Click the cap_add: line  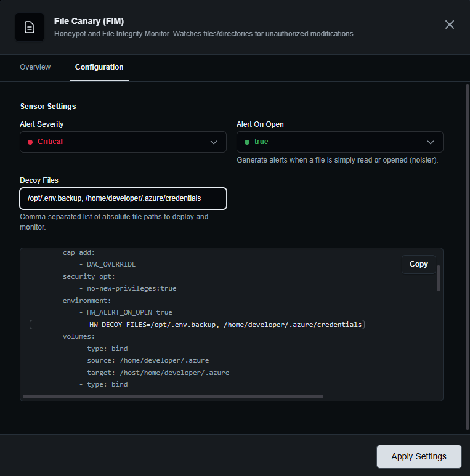(79, 252)
